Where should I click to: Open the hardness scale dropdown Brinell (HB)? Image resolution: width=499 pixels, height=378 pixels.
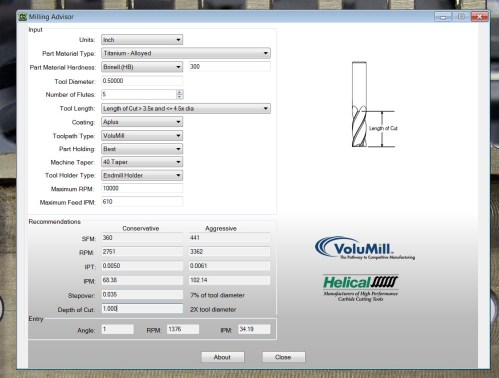pos(142,67)
